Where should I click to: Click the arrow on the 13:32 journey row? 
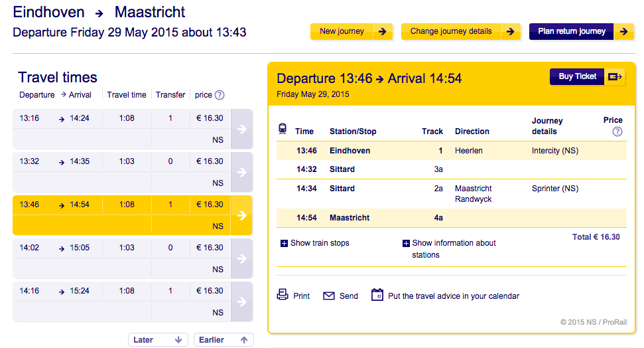pyautogui.click(x=241, y=172)
